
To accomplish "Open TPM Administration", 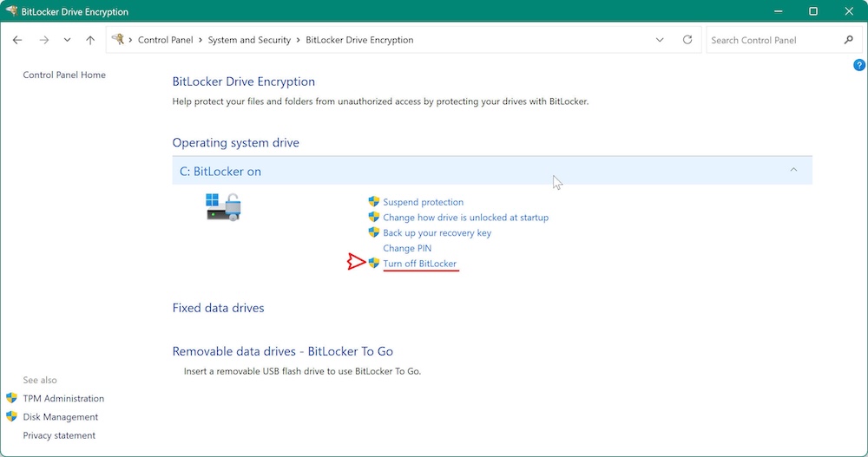I will pyautogui.click(x=63, y=398).
